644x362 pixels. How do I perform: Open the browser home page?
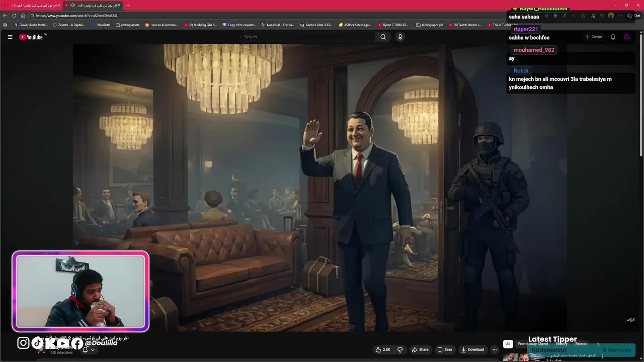(x=23, y=16)
